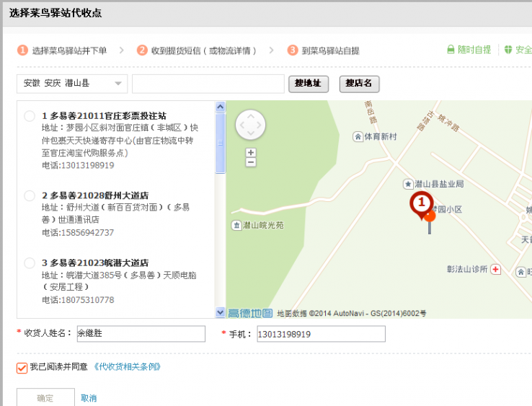532x406 pixels.
Task: Click the phone number 电话:13013198919 text
Action: [78, 165]
